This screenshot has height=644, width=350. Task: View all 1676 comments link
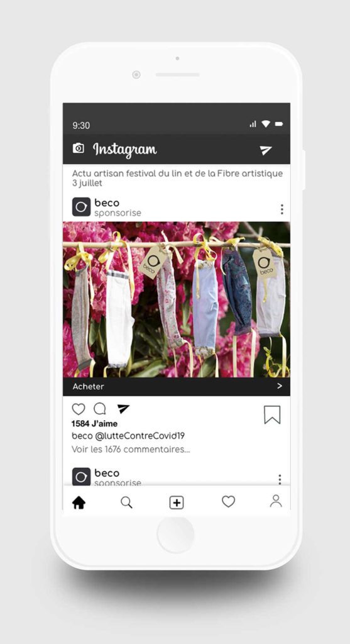pos(131,449)
